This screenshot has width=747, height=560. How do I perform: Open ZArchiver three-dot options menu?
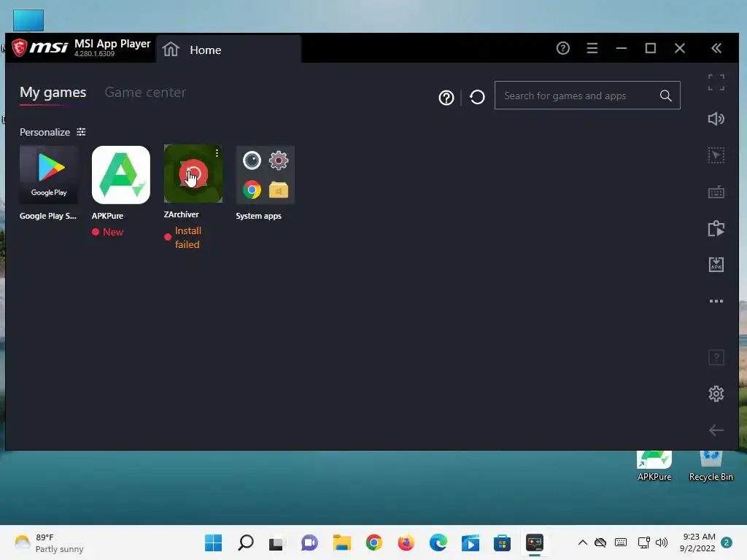[217, 153]
